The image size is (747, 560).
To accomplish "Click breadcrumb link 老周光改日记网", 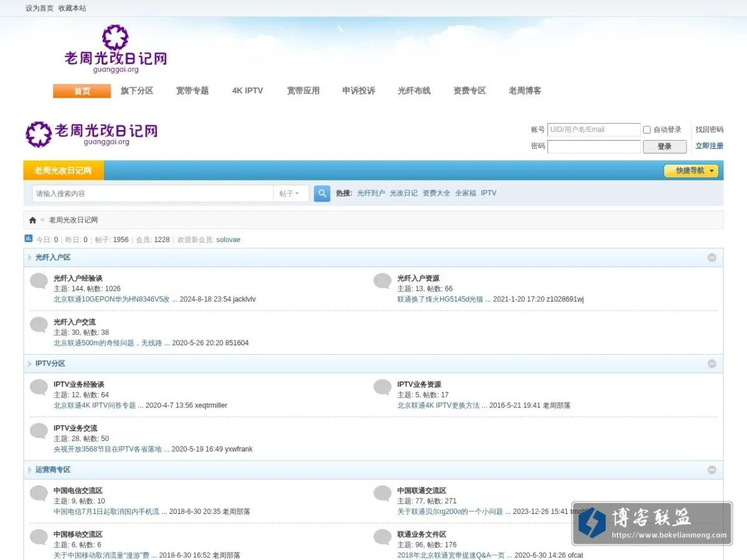I will (73, 220).
